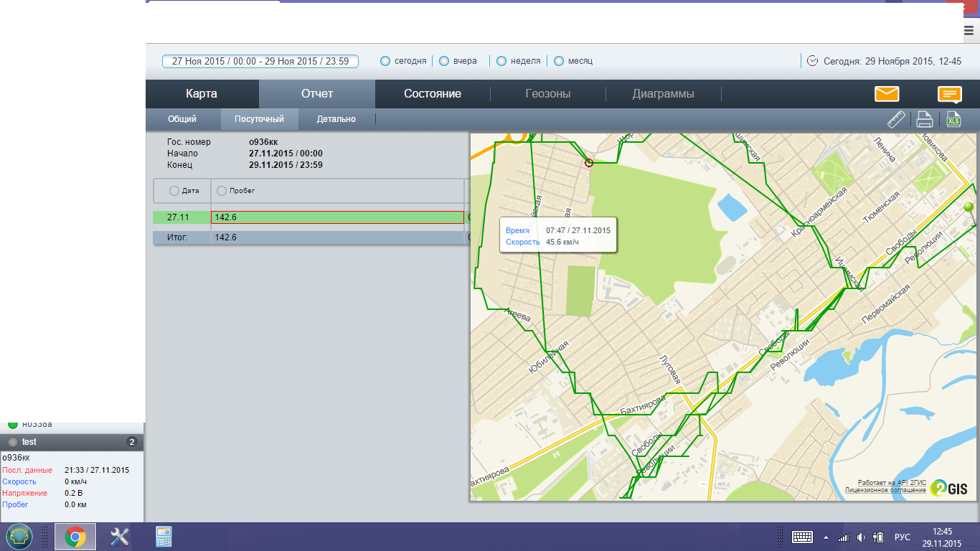Select the 'сегодня' period radio button
980x551 pixels.
click(386, 61)
